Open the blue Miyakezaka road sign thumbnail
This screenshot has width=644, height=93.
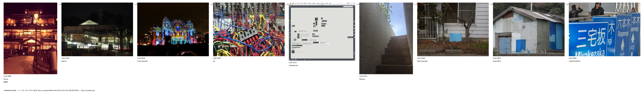[x=604, y=29]
